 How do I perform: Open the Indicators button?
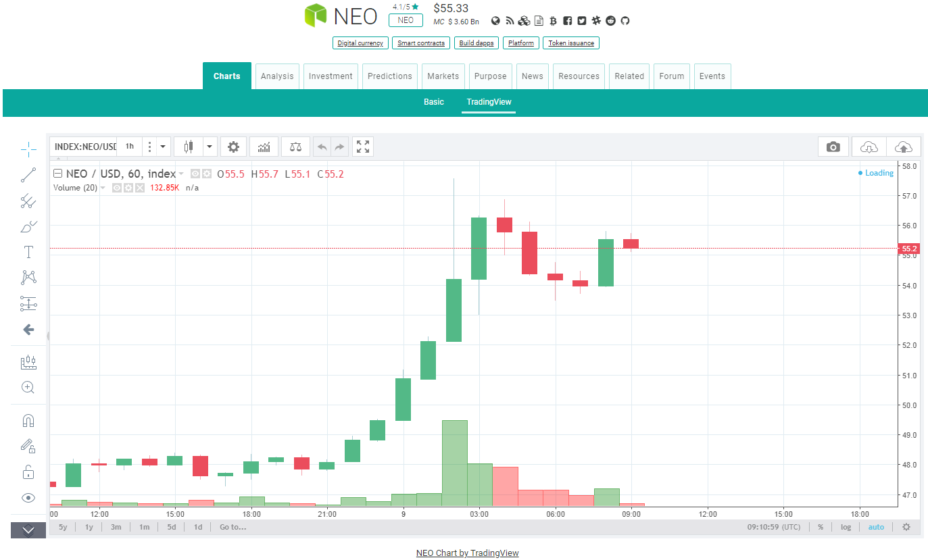pos(264,147)
